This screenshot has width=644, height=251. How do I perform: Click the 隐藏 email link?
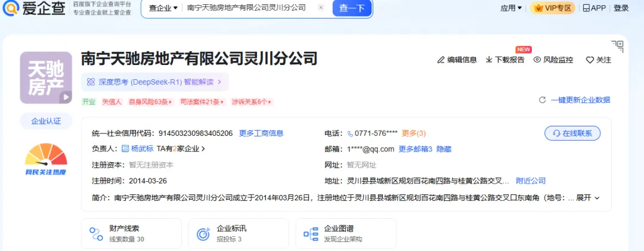point(444,148)
